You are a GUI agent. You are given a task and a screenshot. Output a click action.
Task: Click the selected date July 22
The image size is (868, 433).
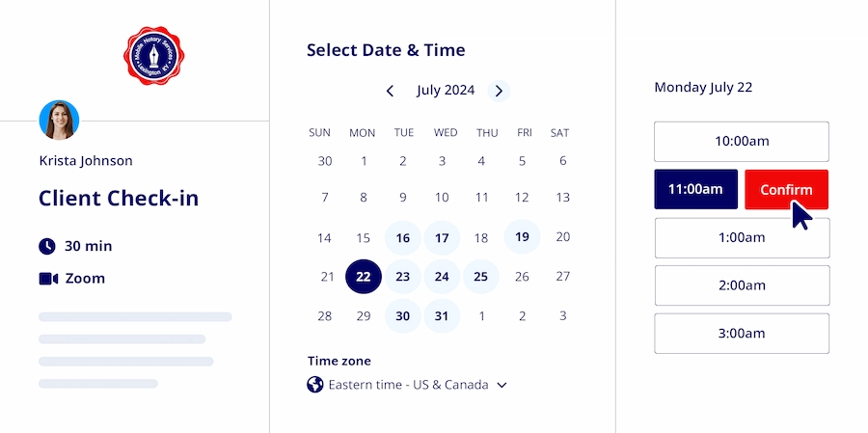[364, 277]
